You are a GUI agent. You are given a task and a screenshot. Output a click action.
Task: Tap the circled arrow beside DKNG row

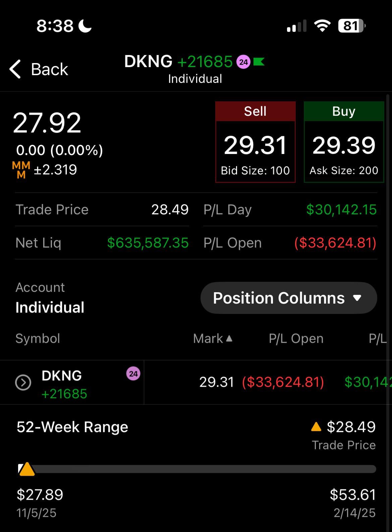pyautogui.click(x=23, y=382)
